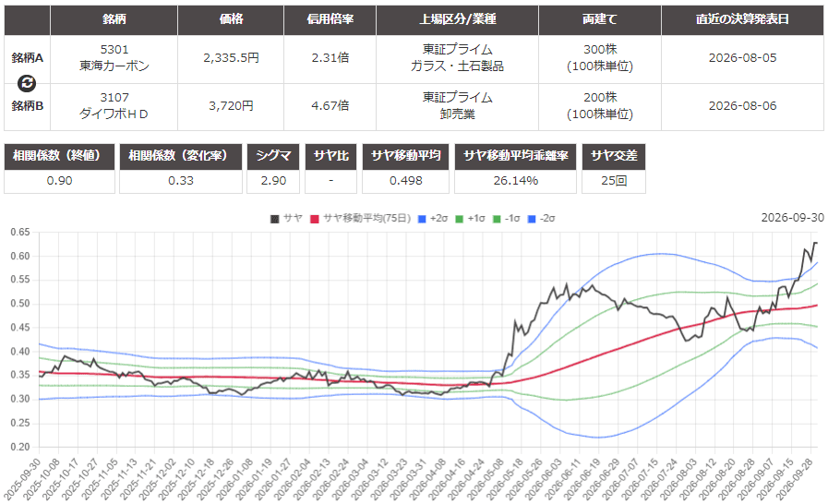The height and width of the screenshot is (504, 828).
Task: Click earnings date 2026-08-05
Action: pyautogui.click(x=742, y=58)
